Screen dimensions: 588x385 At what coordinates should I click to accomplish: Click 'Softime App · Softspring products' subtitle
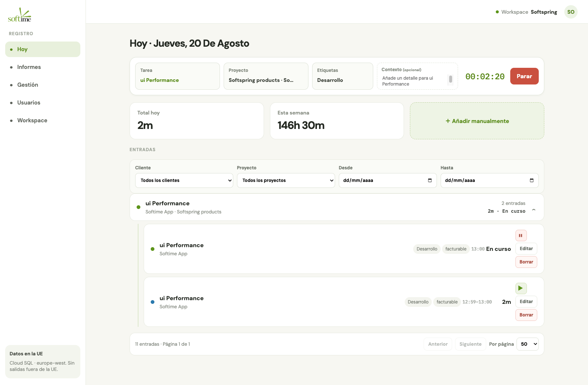coord(183,212)
